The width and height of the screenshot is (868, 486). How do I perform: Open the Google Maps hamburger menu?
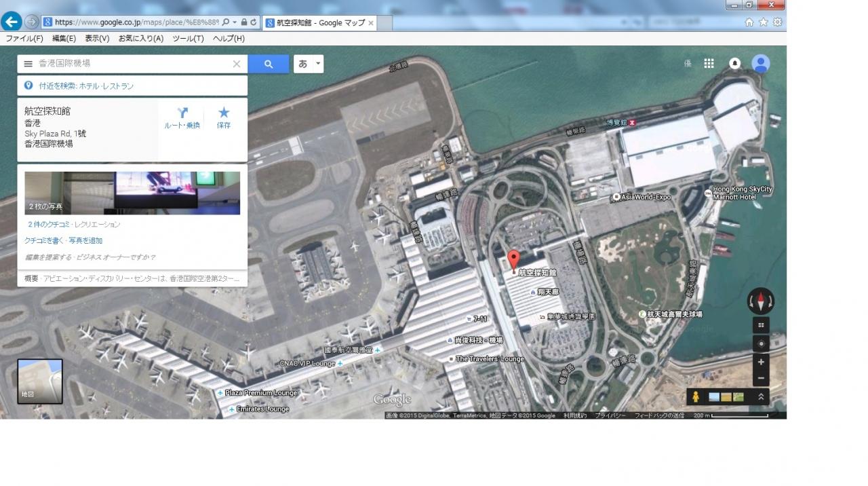pyautogui.click(x=28, y=64)
